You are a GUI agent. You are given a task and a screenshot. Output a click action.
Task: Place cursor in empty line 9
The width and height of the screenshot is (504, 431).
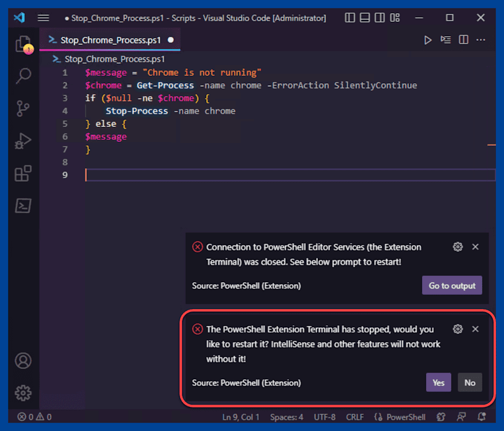(x=290, y=175)
